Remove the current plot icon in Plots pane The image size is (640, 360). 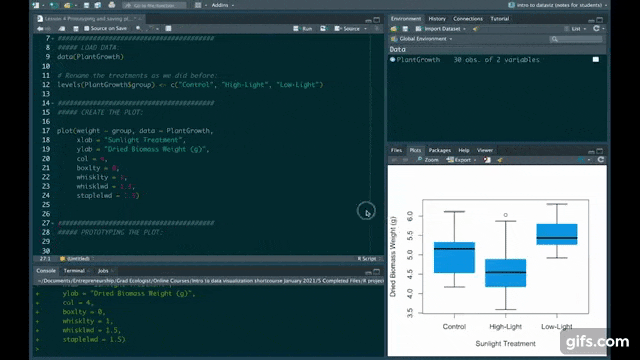(x=487, y=160)
